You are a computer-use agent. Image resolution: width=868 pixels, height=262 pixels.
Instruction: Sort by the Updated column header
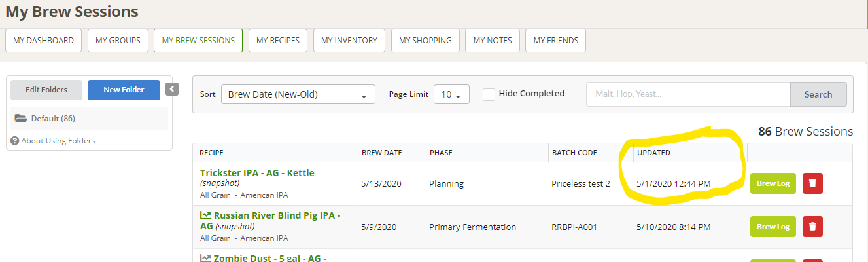click(654, 153)
